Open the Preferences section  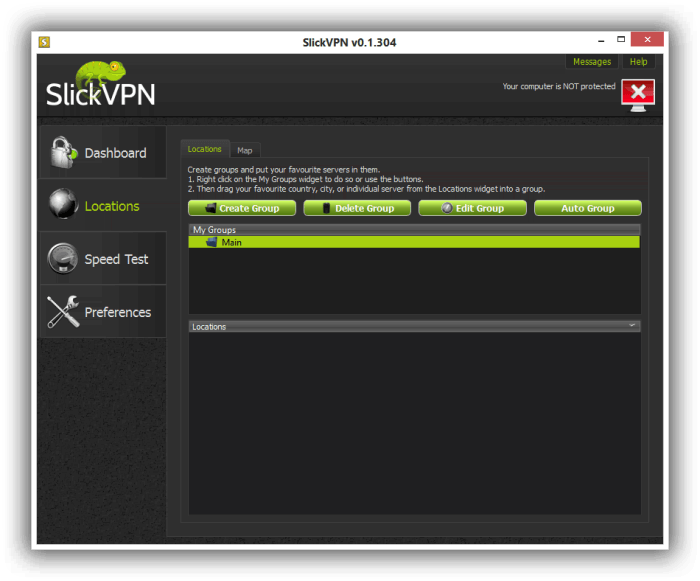click(x=103, y=312)
